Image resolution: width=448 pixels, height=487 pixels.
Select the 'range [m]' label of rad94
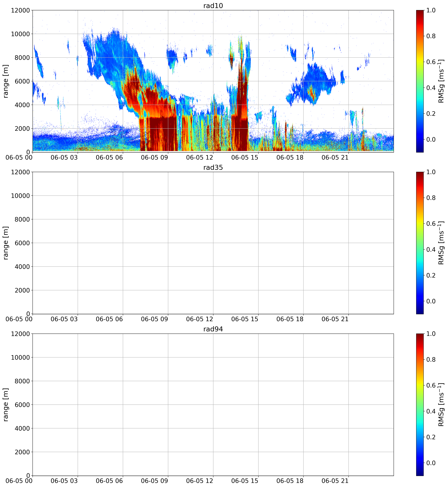coord(6,405)
